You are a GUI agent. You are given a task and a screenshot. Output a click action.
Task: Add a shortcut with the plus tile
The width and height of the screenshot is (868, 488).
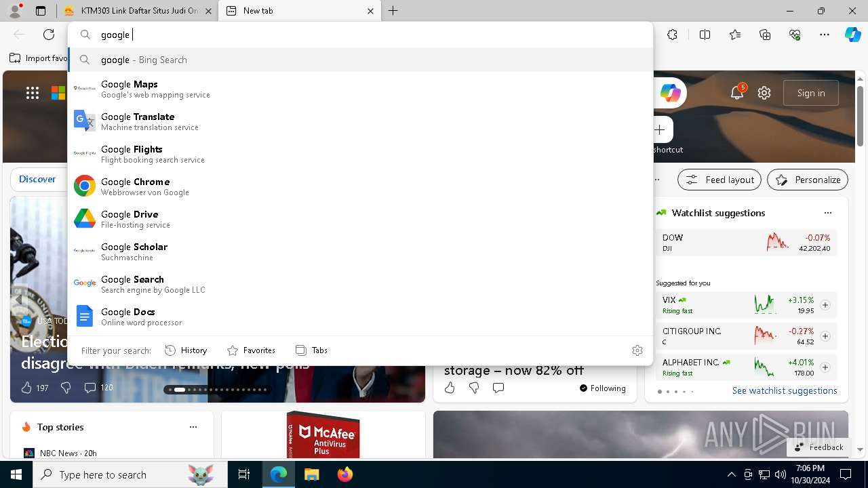(x=660, y=129)
